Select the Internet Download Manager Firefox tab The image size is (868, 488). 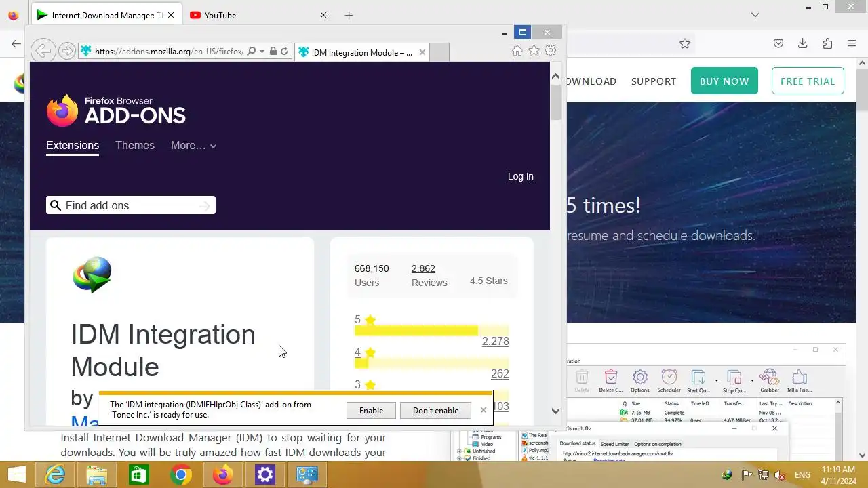click(106, 15)
